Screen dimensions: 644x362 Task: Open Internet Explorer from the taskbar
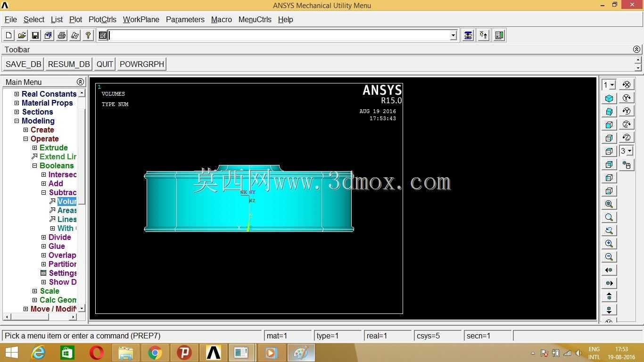(x=38, y=353)
